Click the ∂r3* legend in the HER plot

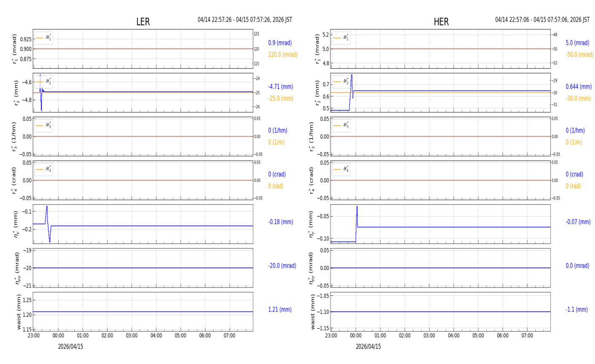pyautogui.click(x=341, y=126)
